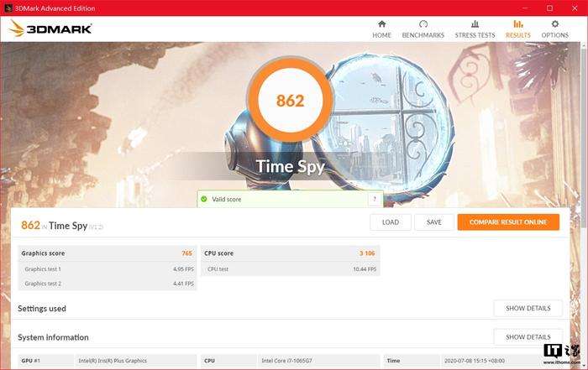
Task: Click scrollbar down arrow
Action: pyautogui.click(x=585, y=365)
